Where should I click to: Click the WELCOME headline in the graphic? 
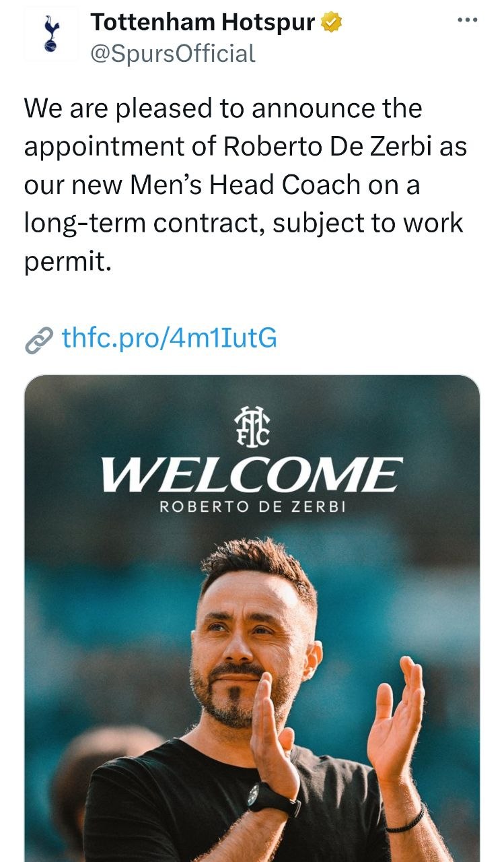tap(252, 475)
